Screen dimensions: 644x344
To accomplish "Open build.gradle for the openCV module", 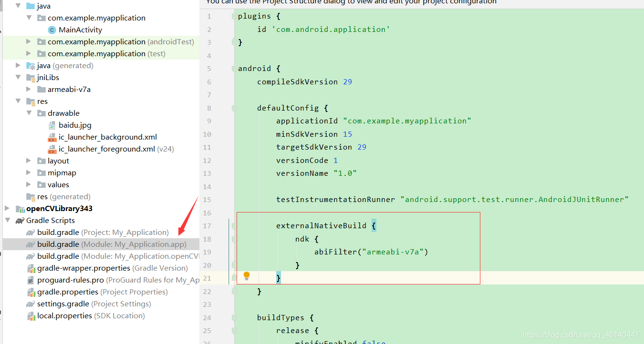I will (x=118, y=256).
